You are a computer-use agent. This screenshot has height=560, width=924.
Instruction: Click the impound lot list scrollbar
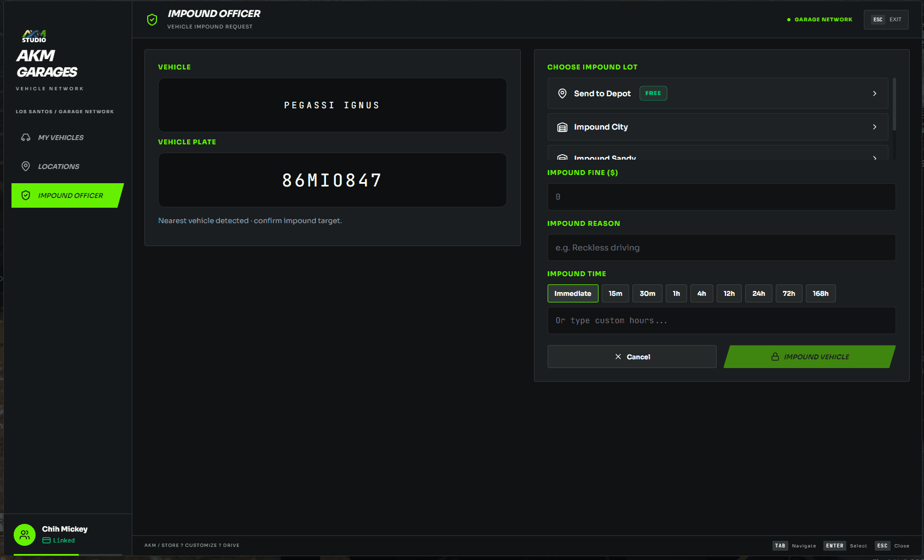pyautogui.click(x=894, y=104)
